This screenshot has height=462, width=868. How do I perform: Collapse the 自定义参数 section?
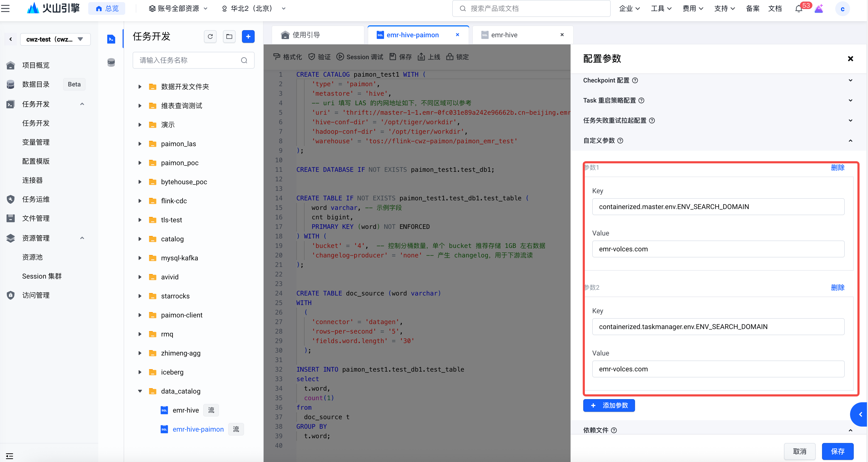click(850, 141)
